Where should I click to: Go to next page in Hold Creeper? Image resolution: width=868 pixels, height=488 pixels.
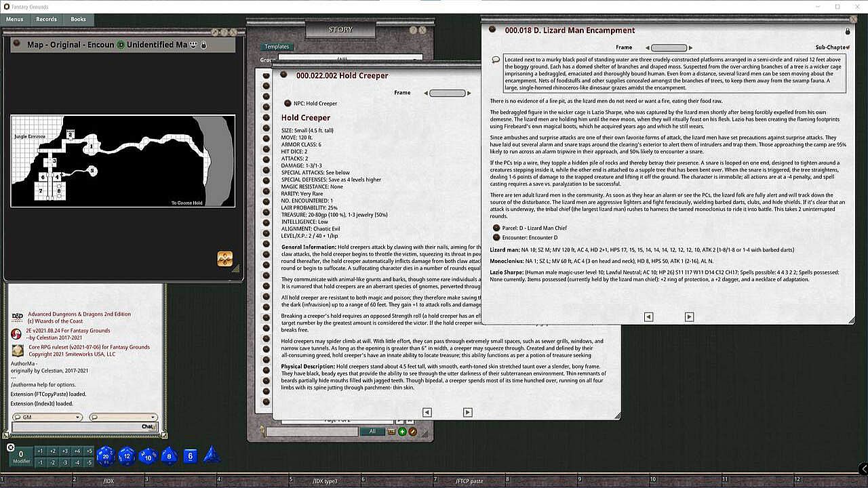[467, 412]
